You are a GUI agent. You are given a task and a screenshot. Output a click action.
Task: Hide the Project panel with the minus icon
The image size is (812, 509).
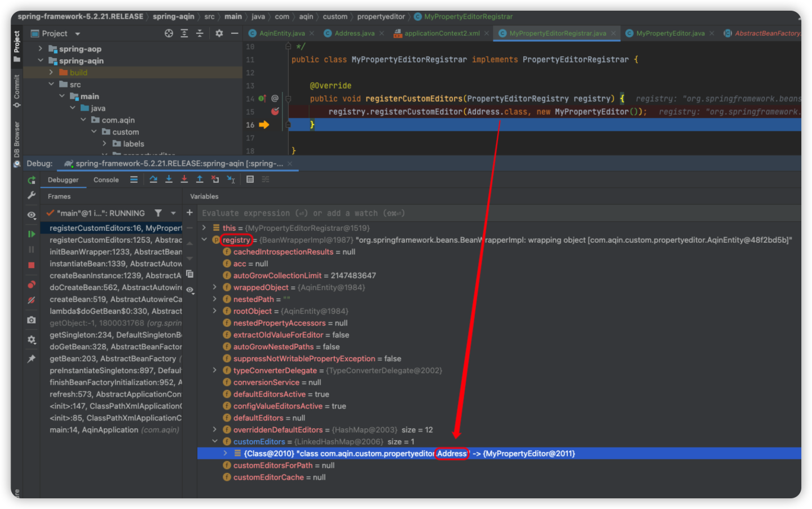click(235, 33)
